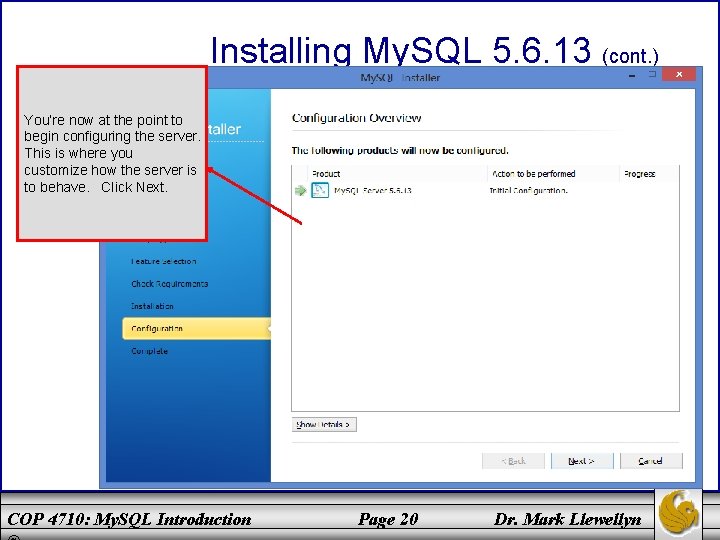Go to the Complete step
Image resolution: width=720 pixels, height=540 pixels.
click(149, 351)
